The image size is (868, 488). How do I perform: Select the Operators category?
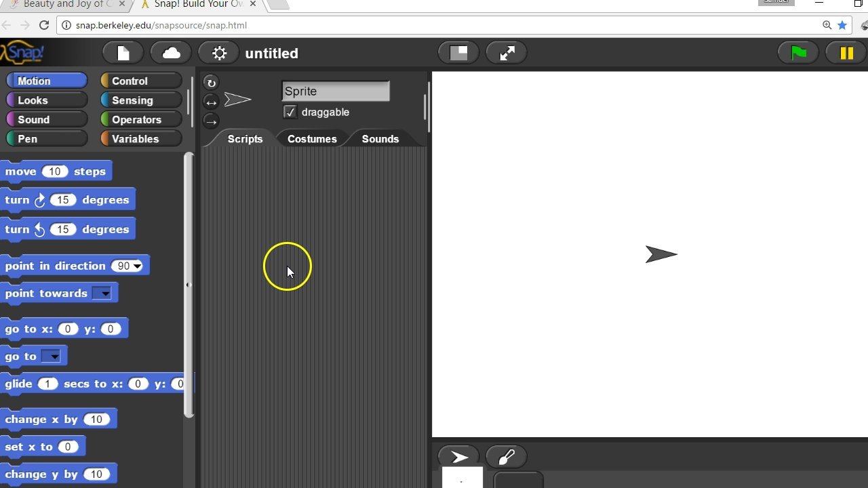[140, 119]
